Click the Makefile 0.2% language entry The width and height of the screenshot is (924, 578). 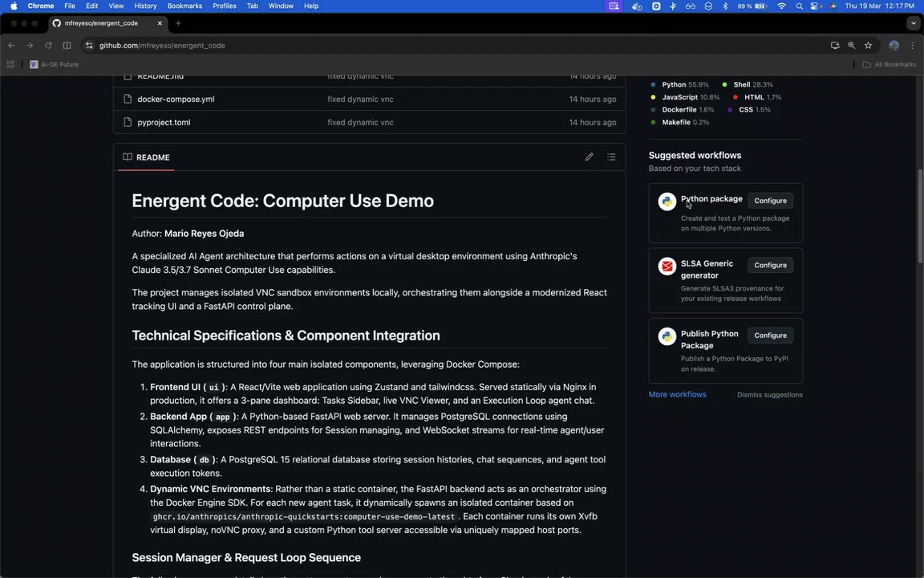pyautogui.click(x=679, y=122)
